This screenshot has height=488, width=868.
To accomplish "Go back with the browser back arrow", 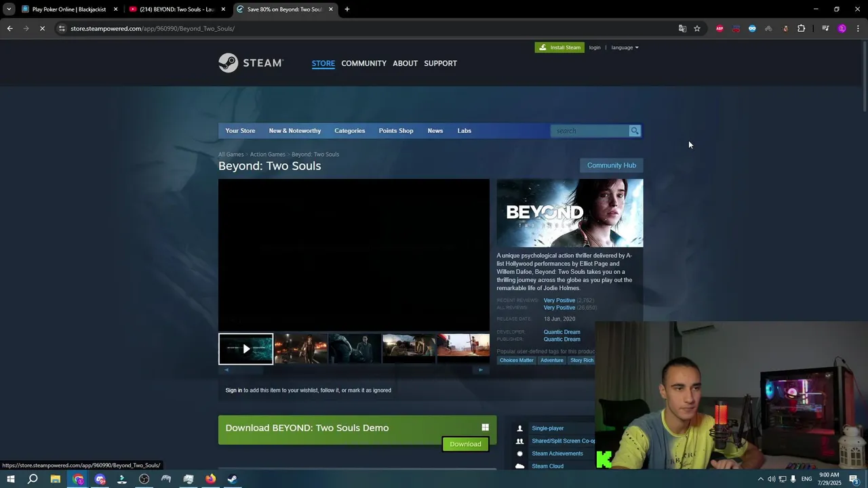I will tap(9, 28).
